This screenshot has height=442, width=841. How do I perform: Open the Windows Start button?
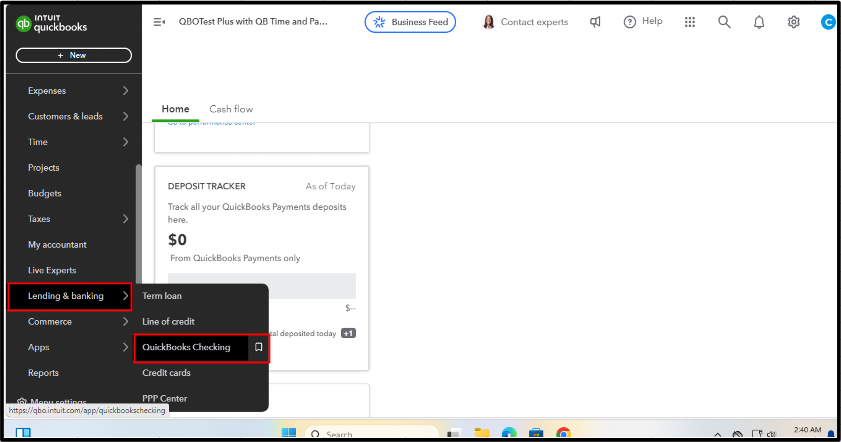pyautogui.click(x=289, y=433)
